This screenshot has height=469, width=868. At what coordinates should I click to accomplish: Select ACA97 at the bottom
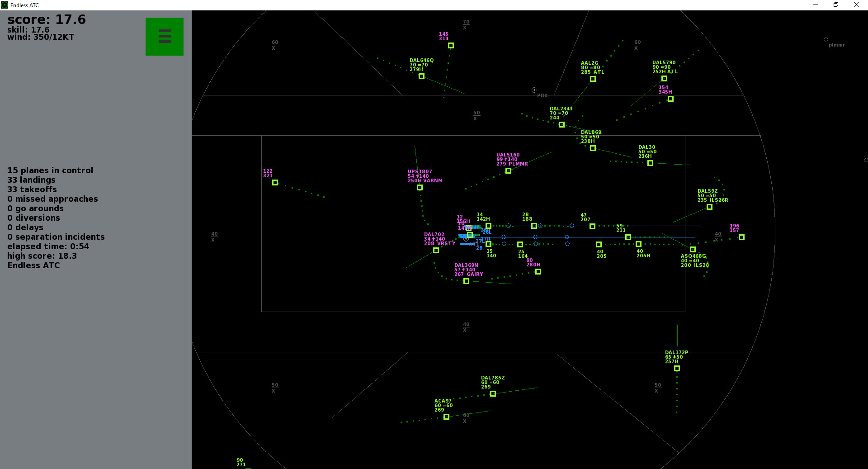coord(446,417)
